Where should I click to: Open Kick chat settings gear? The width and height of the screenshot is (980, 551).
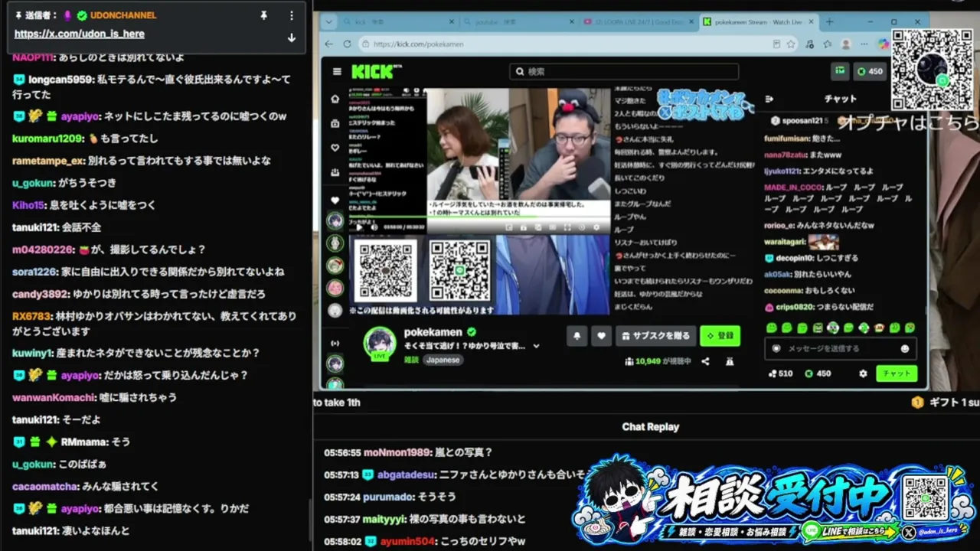[x=863, y=373]
